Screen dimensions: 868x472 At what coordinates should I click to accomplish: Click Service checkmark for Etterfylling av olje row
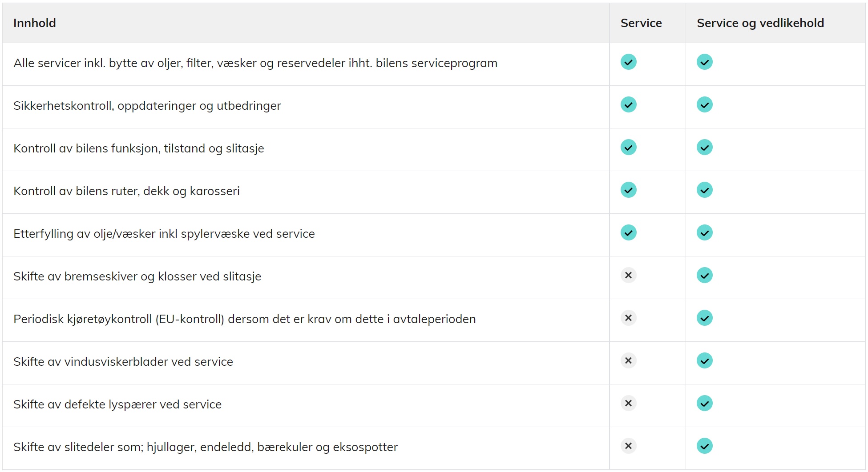(x=628, y=233)
